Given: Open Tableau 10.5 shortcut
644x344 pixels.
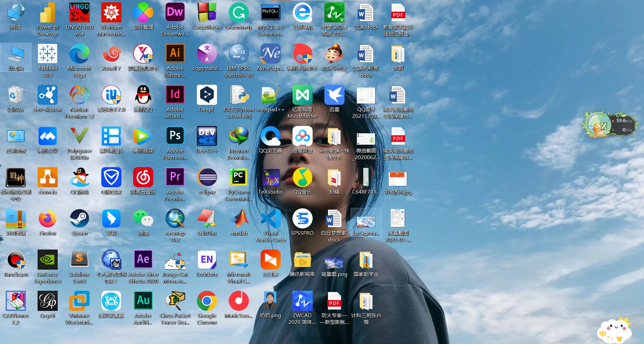Looking at the screenshot, I should click(47, 54).
